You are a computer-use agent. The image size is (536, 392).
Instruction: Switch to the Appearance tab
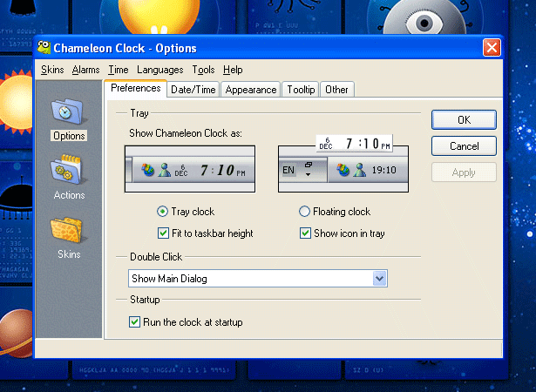pos(250,90)
